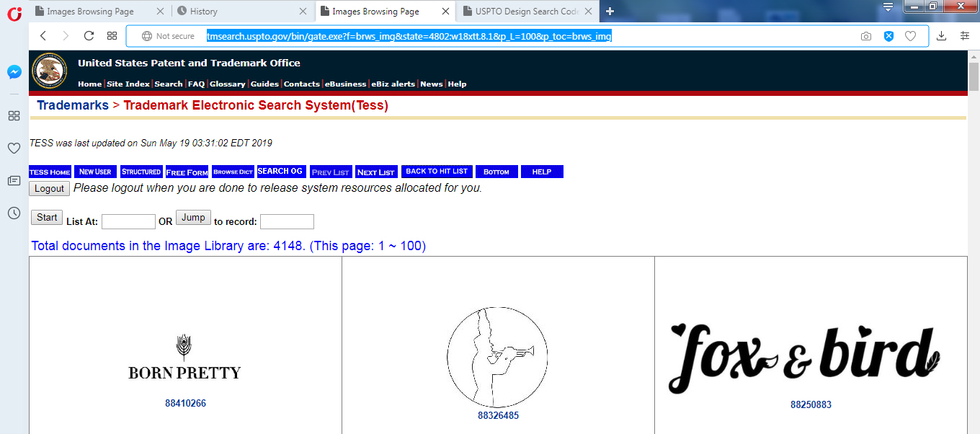Click the Prev List button

pos(331,172)
